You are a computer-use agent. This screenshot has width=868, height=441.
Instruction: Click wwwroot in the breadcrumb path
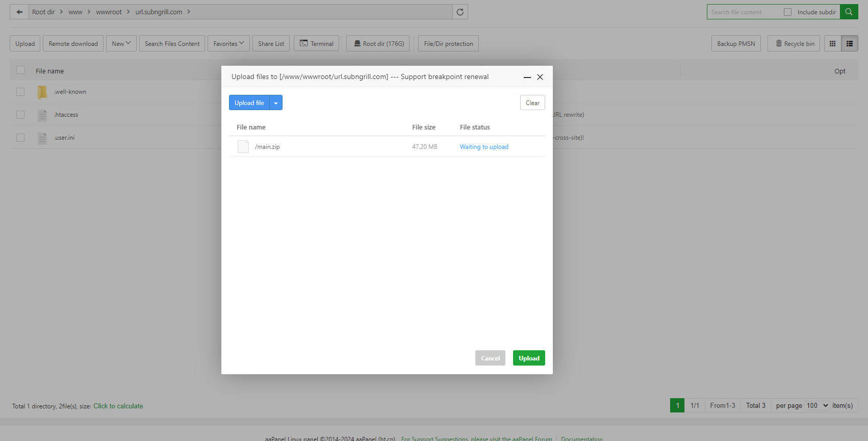109,12
